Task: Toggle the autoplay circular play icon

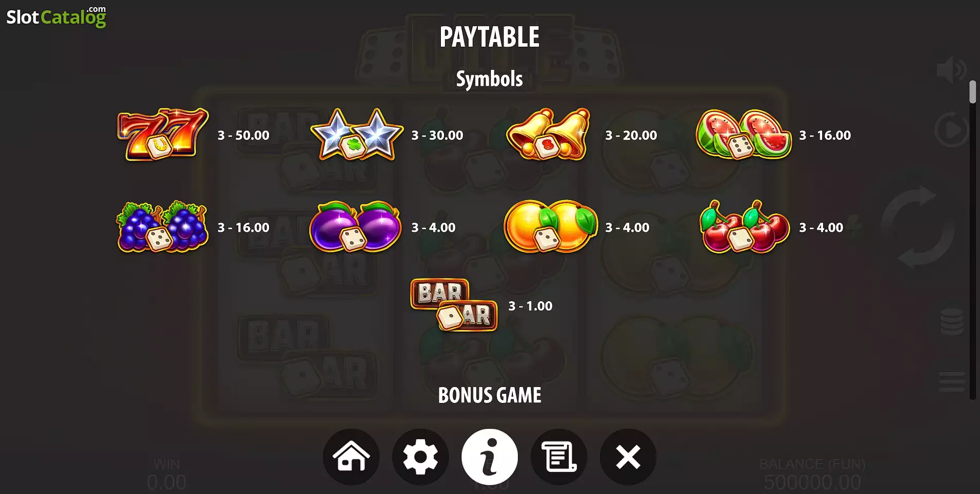Action: [x=951, y=130]
